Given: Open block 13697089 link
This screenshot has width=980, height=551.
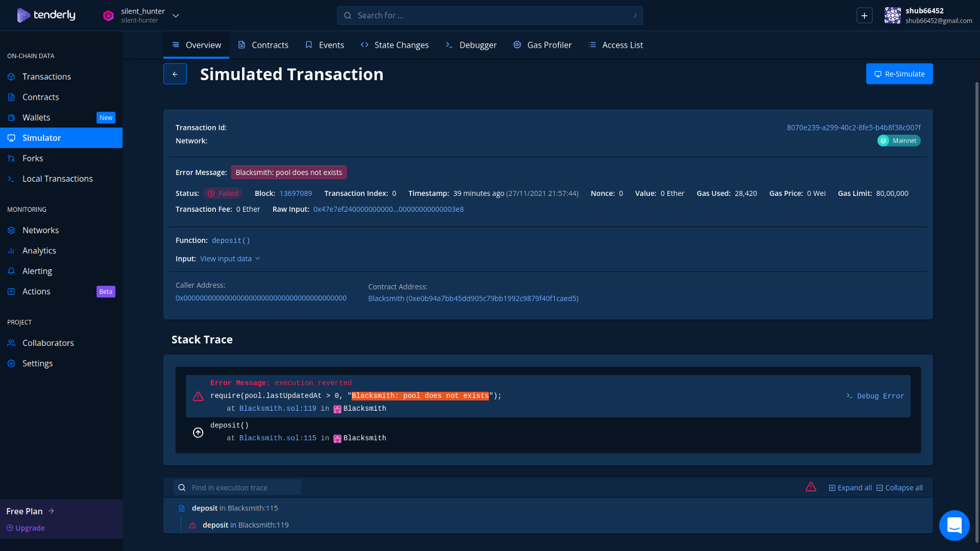Looking at the screenshot, I should 296,193.
